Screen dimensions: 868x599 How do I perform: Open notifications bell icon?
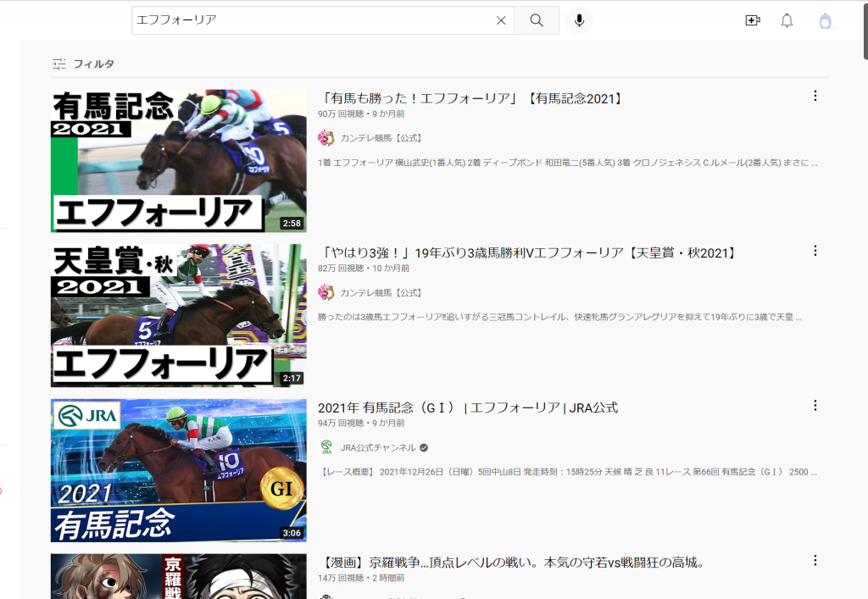click(x=787, y=20)
